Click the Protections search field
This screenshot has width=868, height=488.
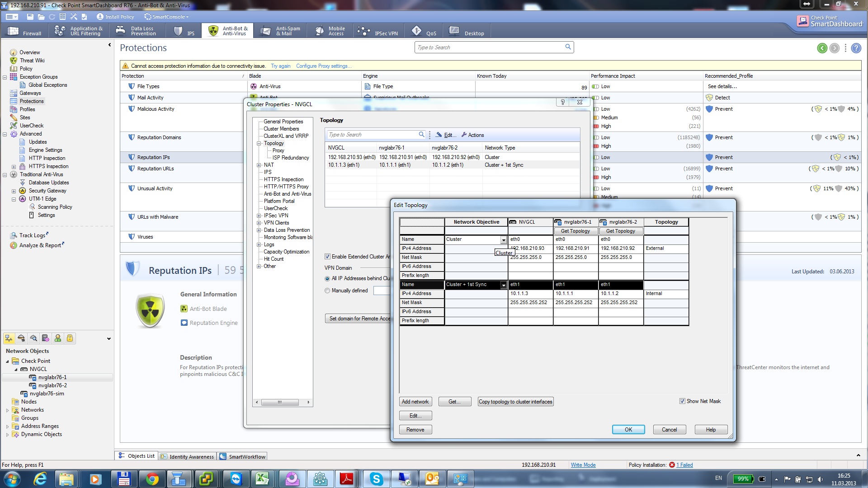point(494,47)
